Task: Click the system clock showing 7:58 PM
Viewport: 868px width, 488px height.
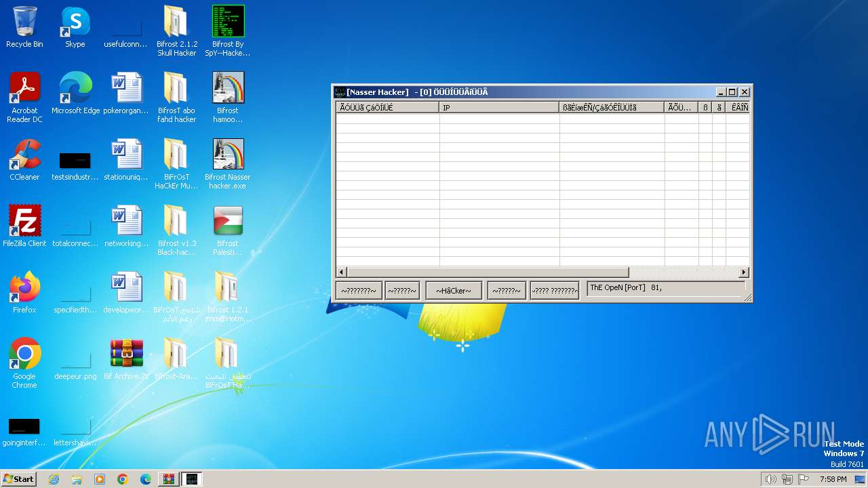Action: pyautogui.click(x=833, y=479)
